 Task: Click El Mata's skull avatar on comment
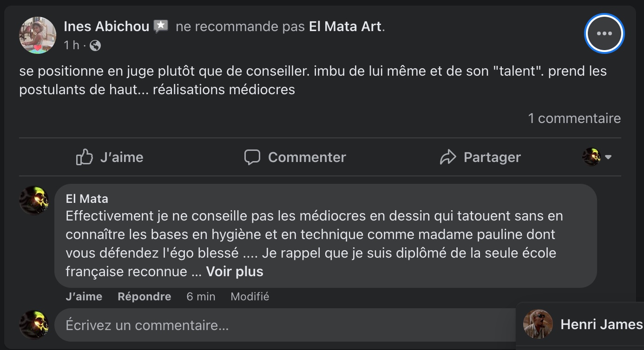(x=34, y=200)
